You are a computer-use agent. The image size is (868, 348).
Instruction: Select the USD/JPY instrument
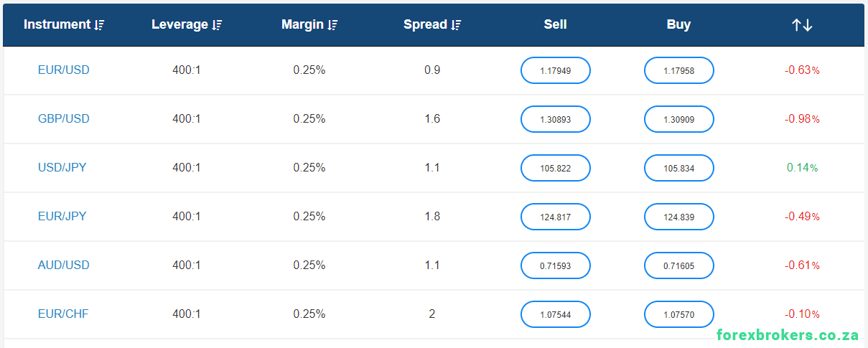pyautogui.click(x=62, y=168)
